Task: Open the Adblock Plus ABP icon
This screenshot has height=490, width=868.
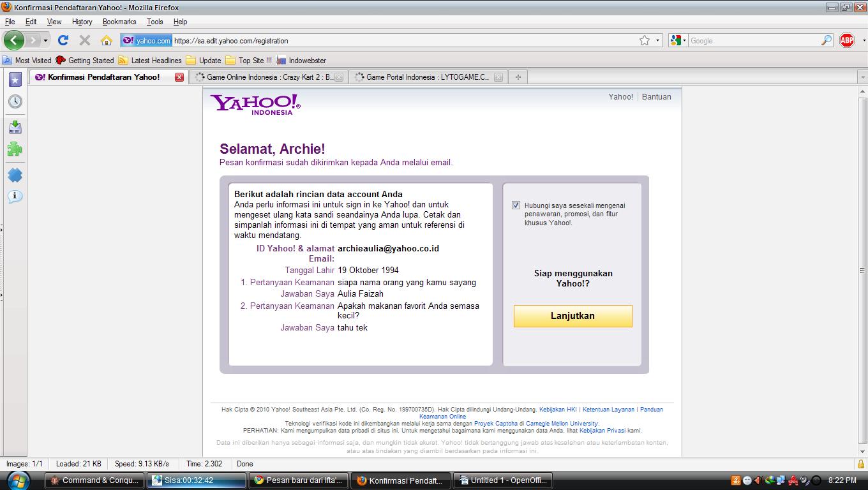Action: (x=847, y=40)
